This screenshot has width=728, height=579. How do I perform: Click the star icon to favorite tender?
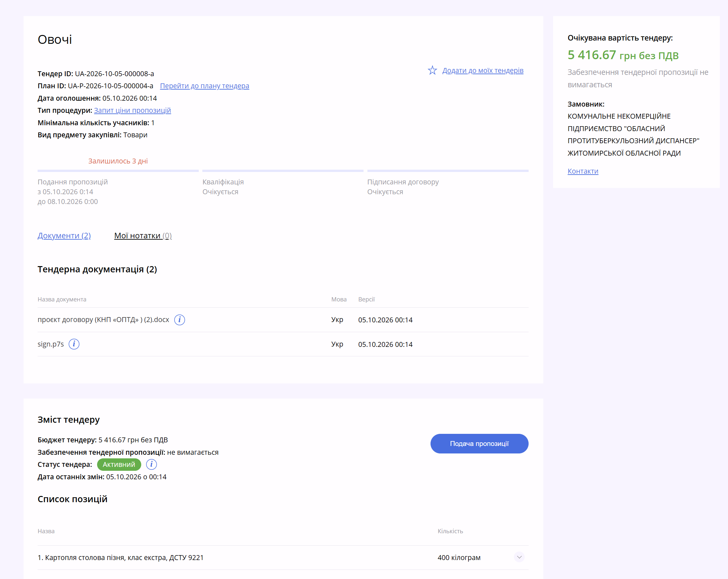(x=432, y=71)
